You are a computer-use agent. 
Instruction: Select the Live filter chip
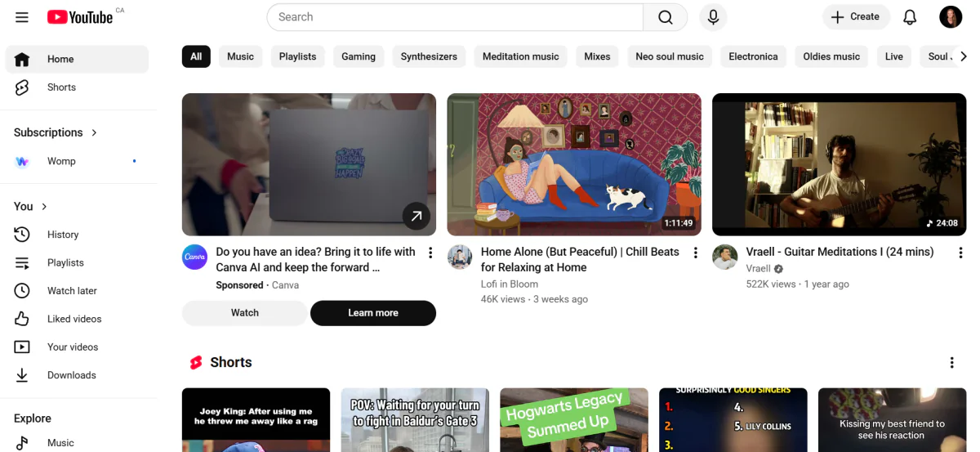pyautogui.click(x=894, y=56)
